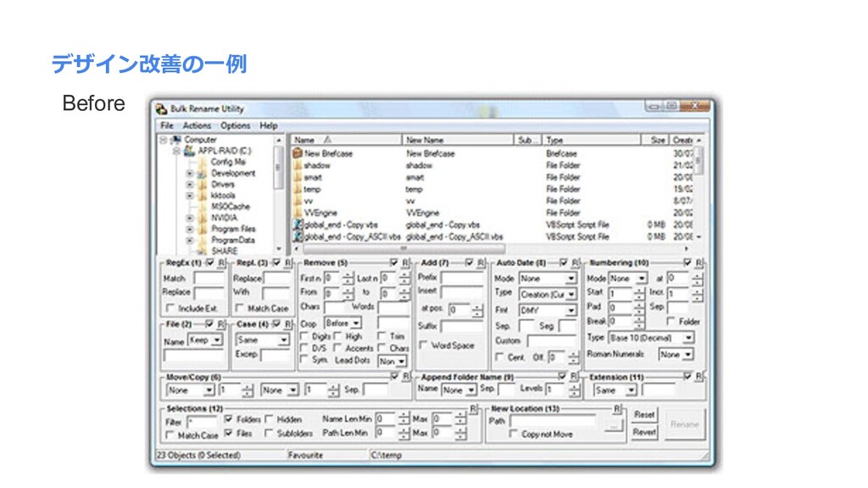Tick Match Case in the Repl. (3) panel

tap(239, 308)
